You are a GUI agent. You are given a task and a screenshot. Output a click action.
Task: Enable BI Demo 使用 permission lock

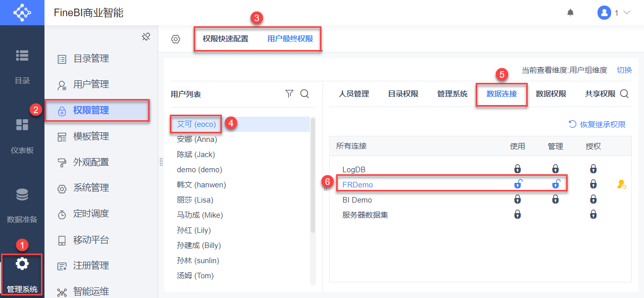pyautogui.click(x=518, y=200)
